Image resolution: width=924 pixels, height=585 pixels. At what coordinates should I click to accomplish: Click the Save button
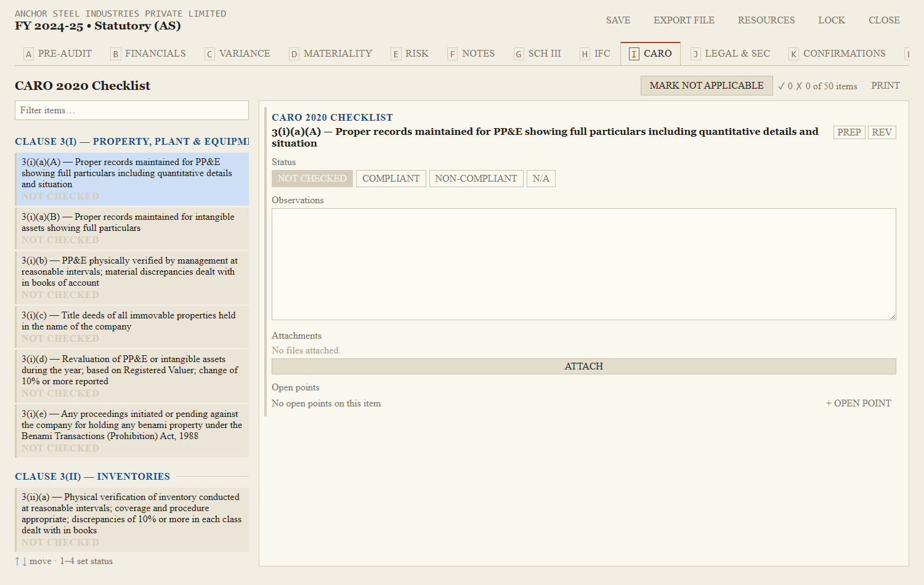click(x=618, y=20)
